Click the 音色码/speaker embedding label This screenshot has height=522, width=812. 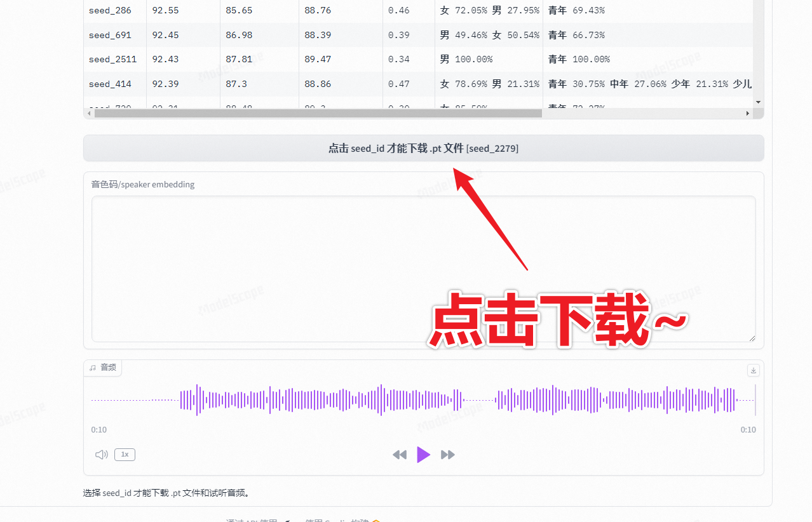pyautogui.click(x=143, y=184)
